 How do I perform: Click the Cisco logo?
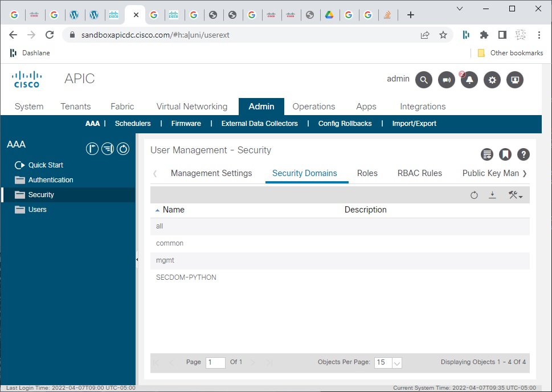[27, 79]
